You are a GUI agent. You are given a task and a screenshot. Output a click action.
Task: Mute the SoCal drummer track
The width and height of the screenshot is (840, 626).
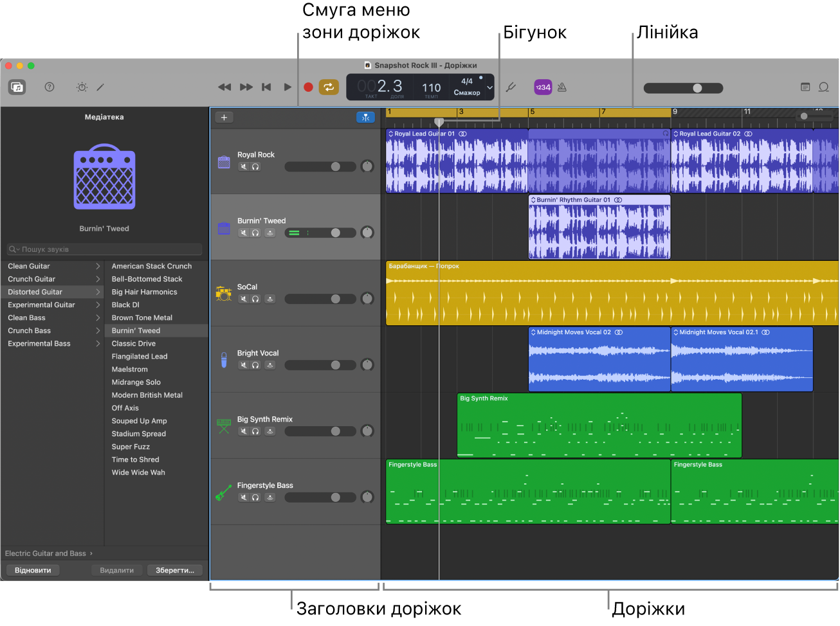coord(244,299)
